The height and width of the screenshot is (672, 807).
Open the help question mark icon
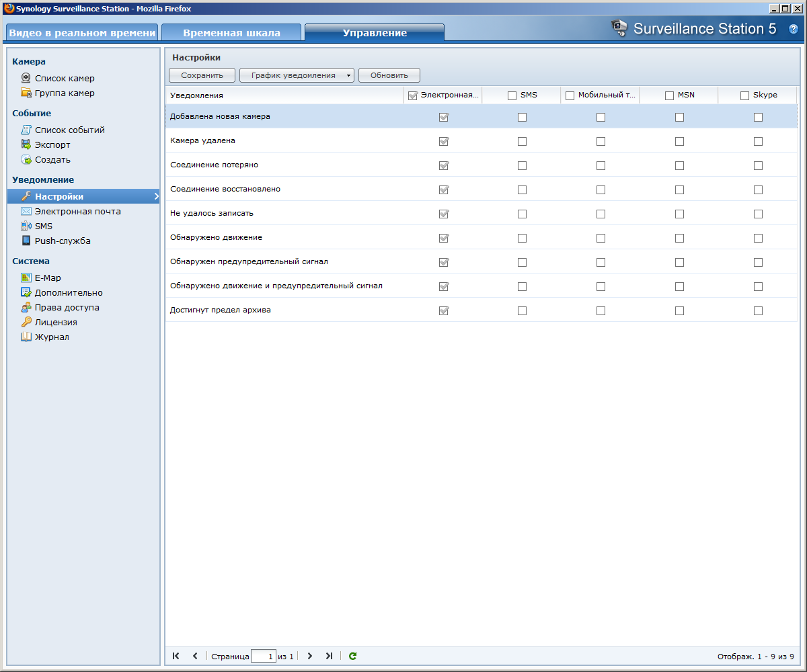[794, 29]
